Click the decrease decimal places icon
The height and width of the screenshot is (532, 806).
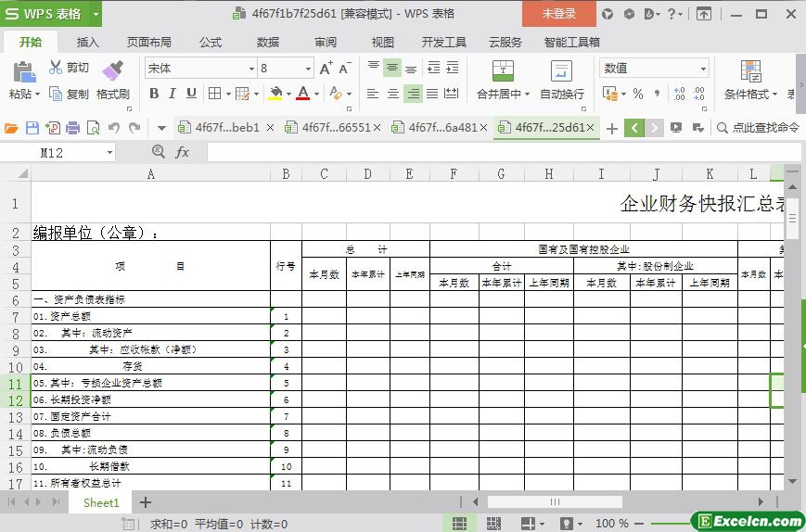coord(698,94)
